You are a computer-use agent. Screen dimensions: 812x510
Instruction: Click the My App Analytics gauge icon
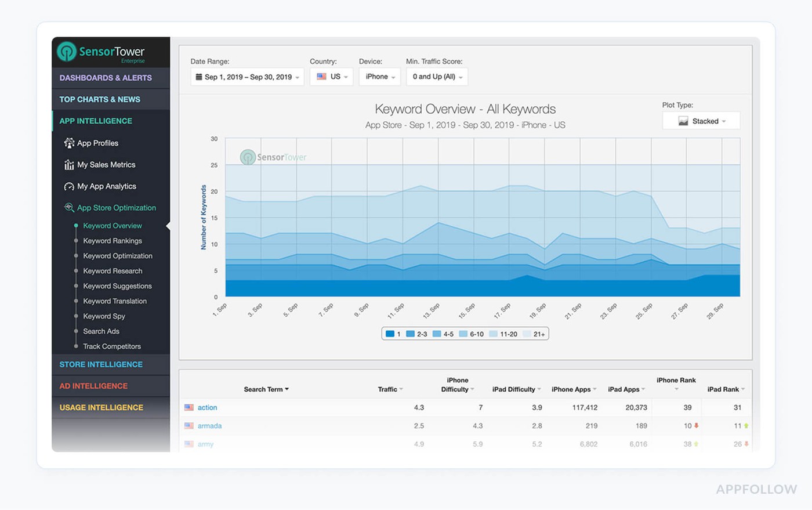[x=69, y=186]
